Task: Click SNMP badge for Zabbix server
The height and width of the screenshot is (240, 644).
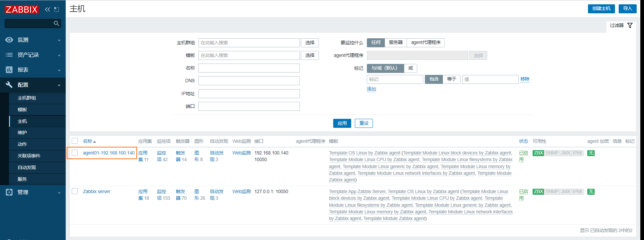Action: tap(552, 192)
